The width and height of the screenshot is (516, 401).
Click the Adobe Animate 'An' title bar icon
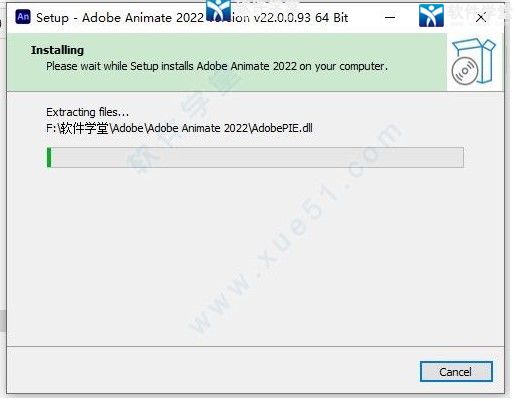(x=23, y=17)
